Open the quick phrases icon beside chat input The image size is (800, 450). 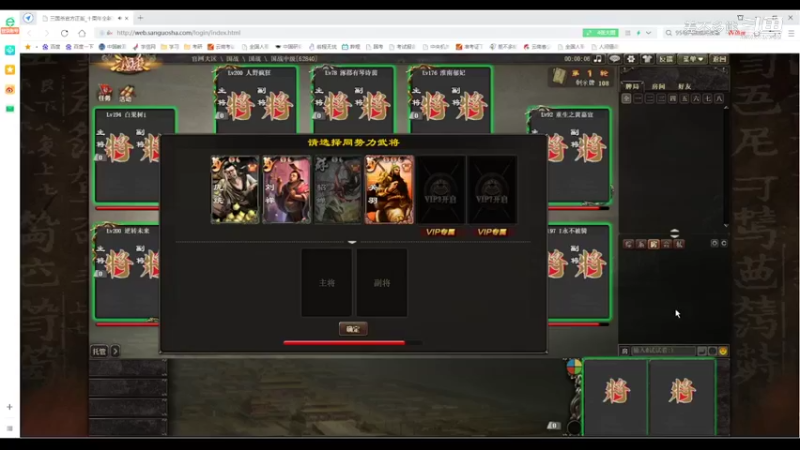point(702,351)
